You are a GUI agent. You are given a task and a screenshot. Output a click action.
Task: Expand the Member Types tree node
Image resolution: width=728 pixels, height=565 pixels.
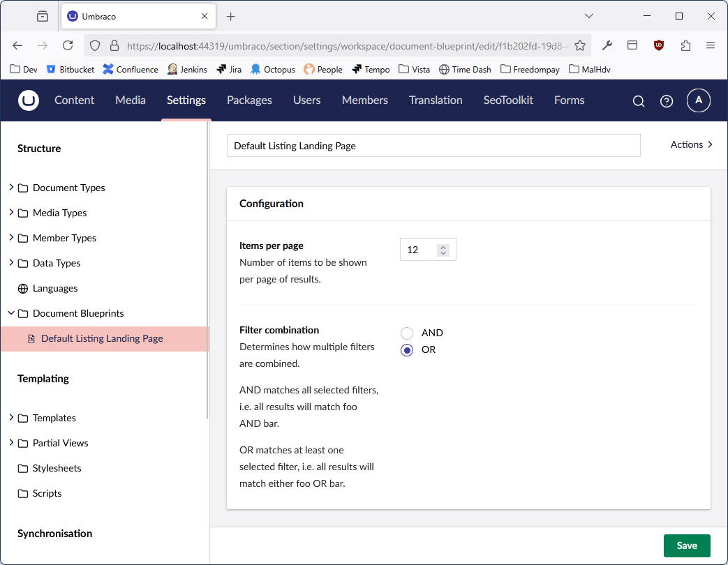tap(11, 237)
